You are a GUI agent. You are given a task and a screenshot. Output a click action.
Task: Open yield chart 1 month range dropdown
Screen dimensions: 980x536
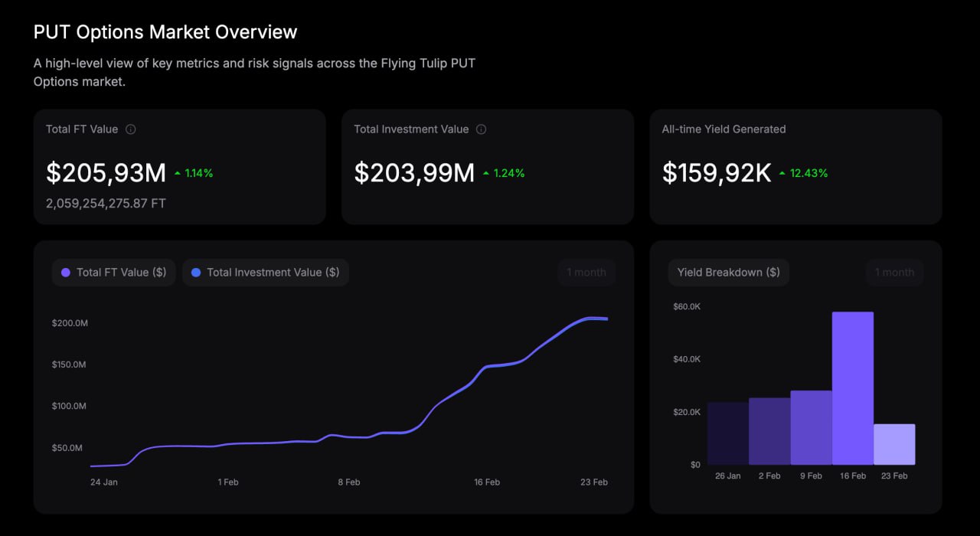894,273
